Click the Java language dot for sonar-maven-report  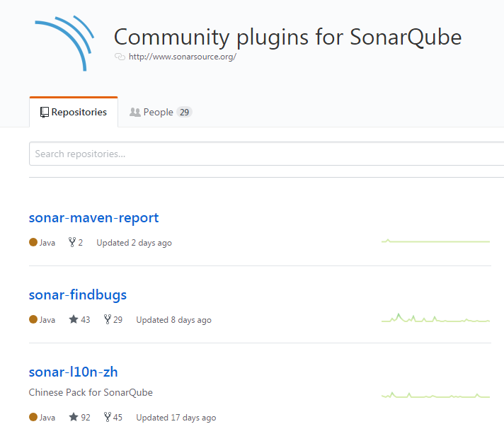click(x=33, y=242)
